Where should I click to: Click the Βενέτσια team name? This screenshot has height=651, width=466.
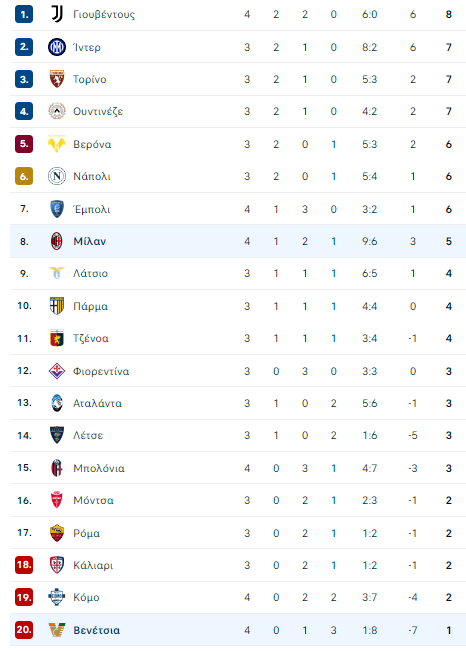coord(97,630)
